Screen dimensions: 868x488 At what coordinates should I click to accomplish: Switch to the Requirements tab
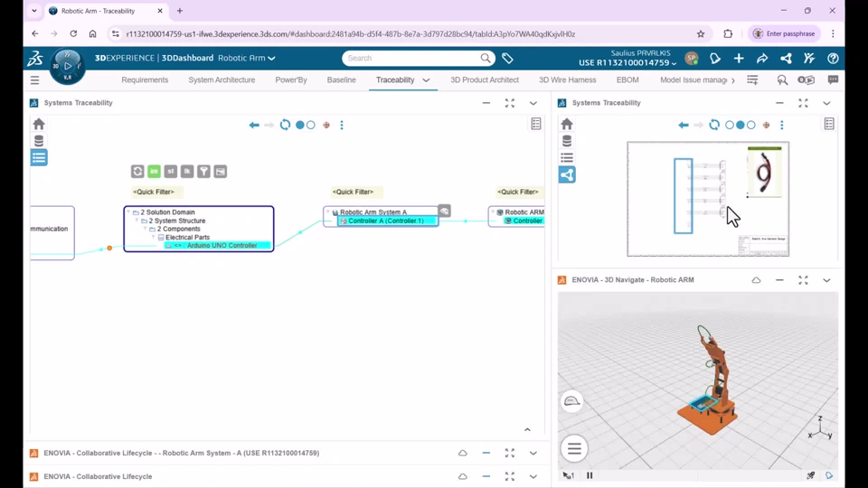[x=145, y=80]
